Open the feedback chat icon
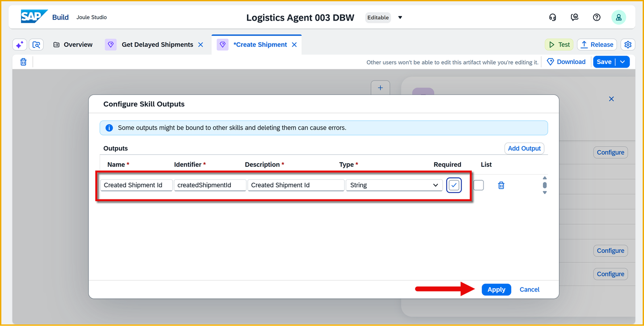Image resolution: width=644 pixels, height=326 pixels. point(575,17)
